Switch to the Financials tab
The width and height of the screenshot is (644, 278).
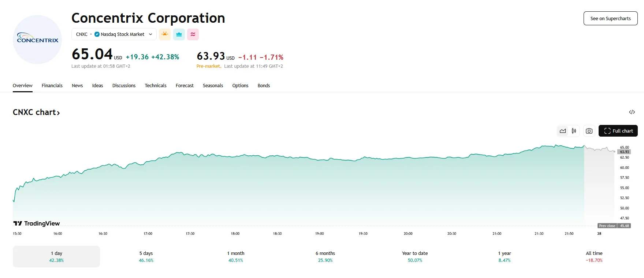coord(52,85)
